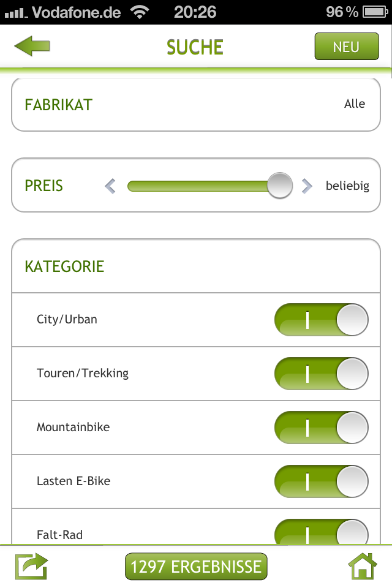Disable the Touren/Trekking category switch

pyautogui.click(x=322, y=374)
